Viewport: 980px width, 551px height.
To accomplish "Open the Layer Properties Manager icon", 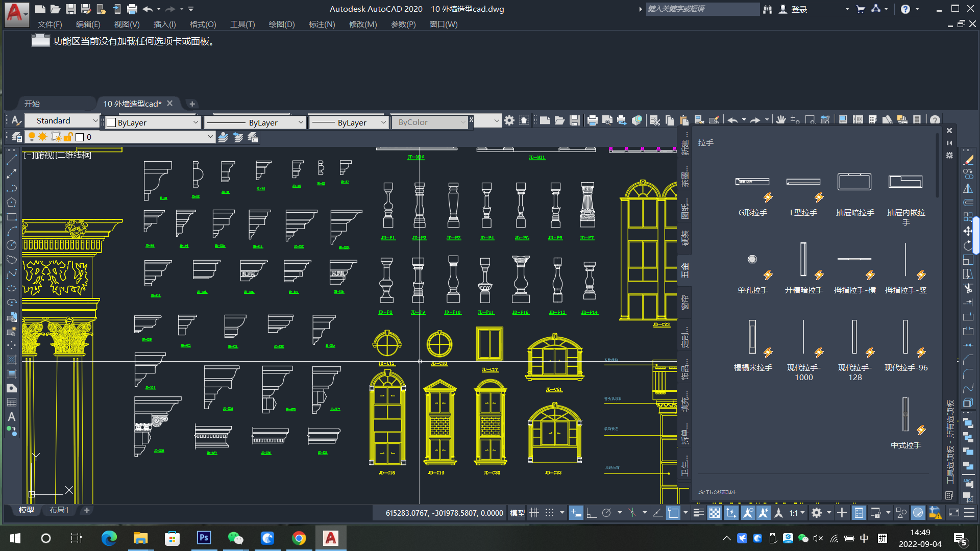I will [17, 137].
